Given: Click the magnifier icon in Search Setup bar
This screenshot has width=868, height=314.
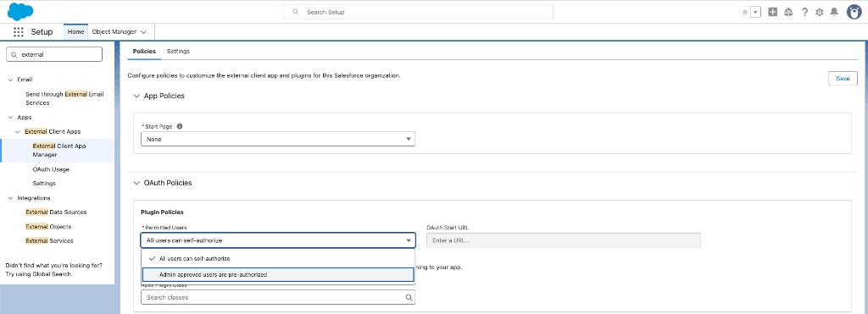Looking at the screenshot, I should [296, 12].
